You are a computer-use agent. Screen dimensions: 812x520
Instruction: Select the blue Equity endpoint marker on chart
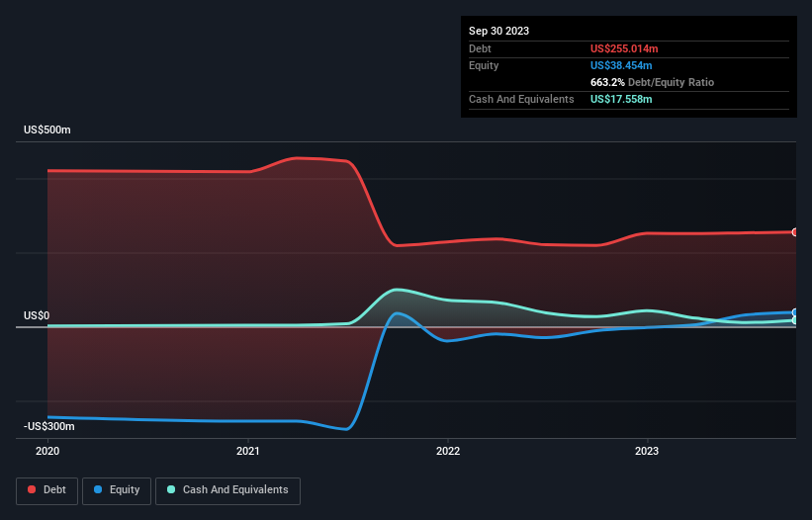[x=795, y=312]
